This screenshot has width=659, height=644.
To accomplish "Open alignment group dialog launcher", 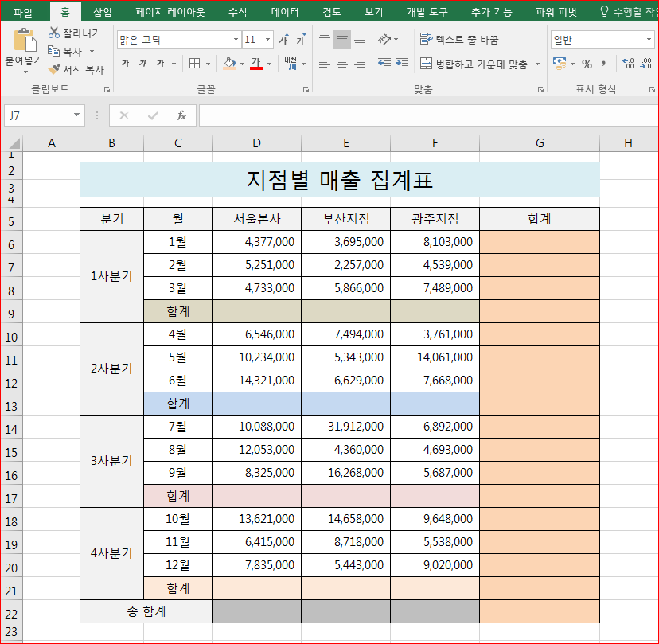I will pyautogui.click(x=540, y=89).
